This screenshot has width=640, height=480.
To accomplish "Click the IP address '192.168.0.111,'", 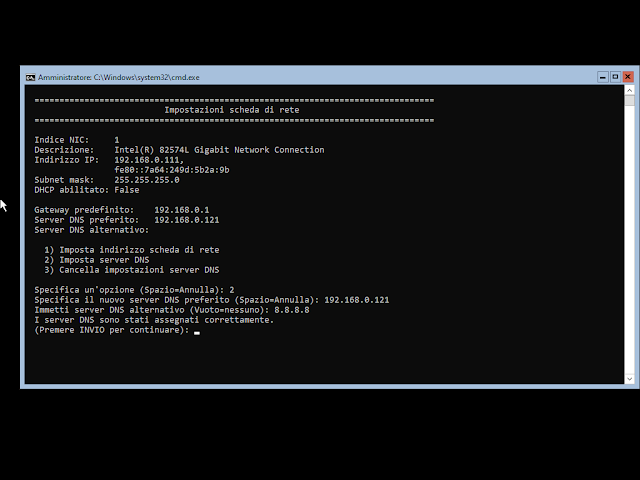I will click(149, 160).
